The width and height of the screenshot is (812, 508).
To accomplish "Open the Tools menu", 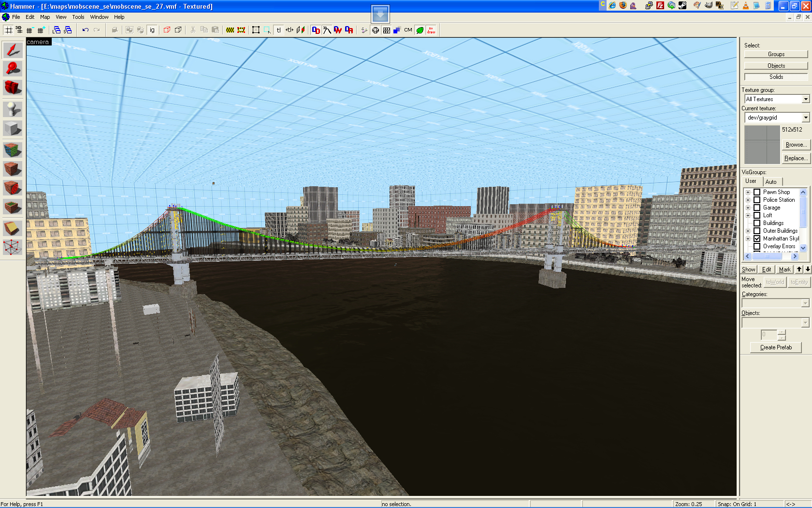I will pos(78,17).
